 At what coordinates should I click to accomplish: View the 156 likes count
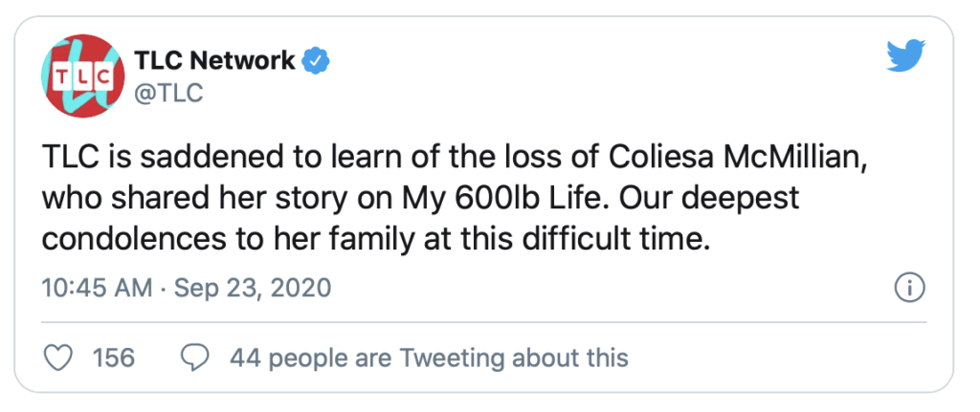tap(113, 358)
